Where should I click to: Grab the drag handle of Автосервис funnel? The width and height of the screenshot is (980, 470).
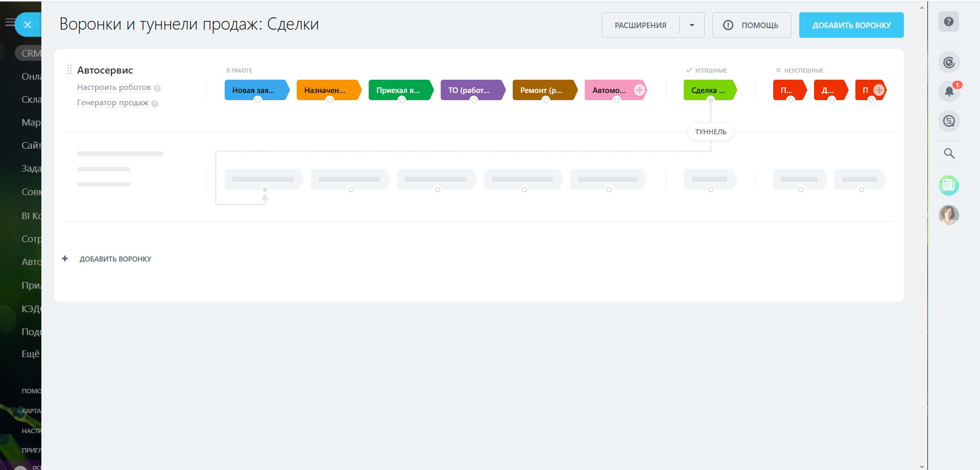tap(69, 70)
